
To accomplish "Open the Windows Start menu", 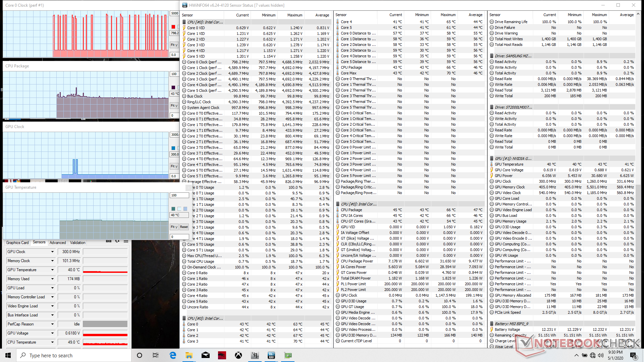I will 8,355.
